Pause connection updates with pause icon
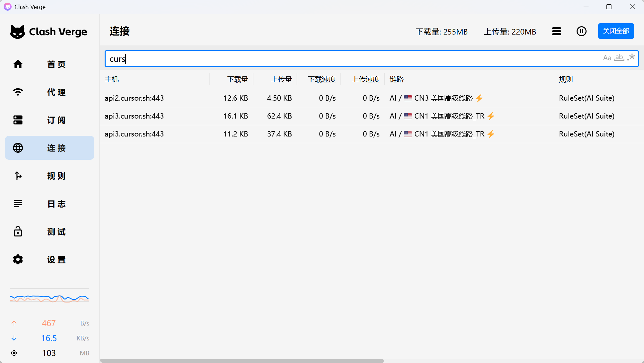Viewport: 644px width, 363px height. coord(581,31)
